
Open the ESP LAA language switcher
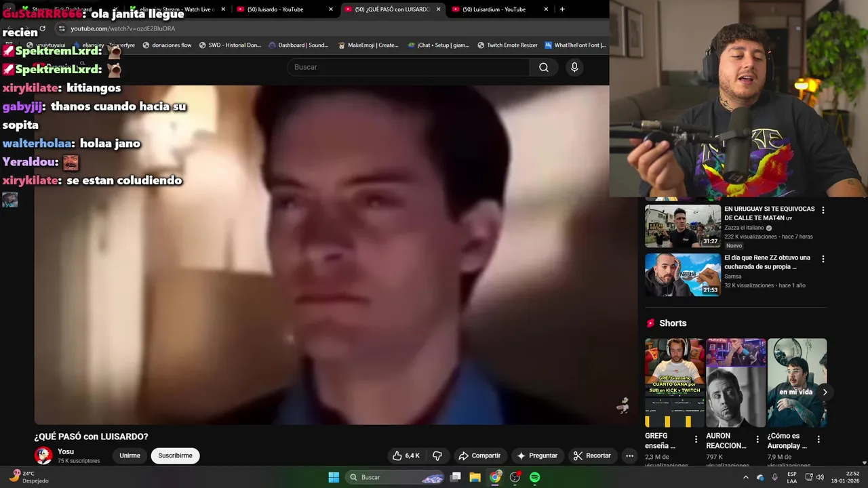[791, 477]
